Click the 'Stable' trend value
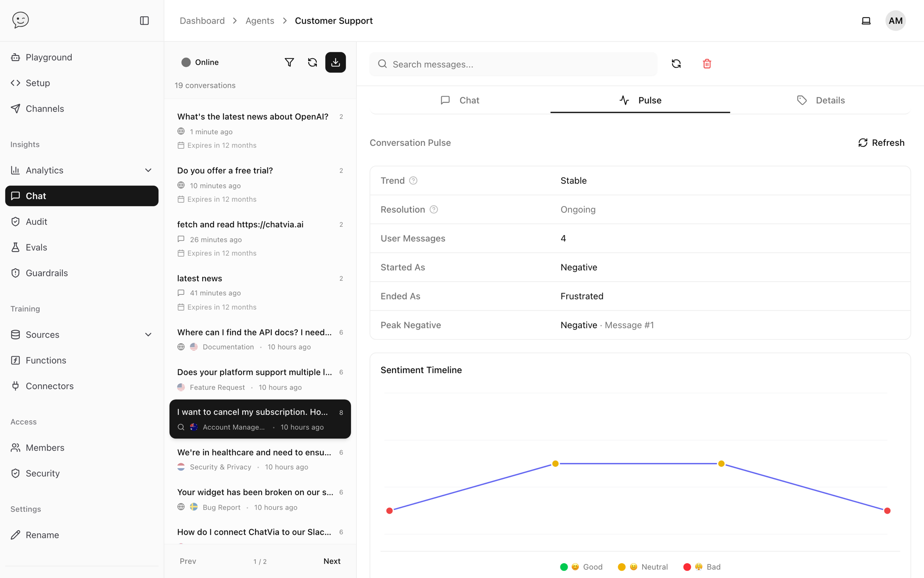The image size is (924, 578). pos(573,181)
